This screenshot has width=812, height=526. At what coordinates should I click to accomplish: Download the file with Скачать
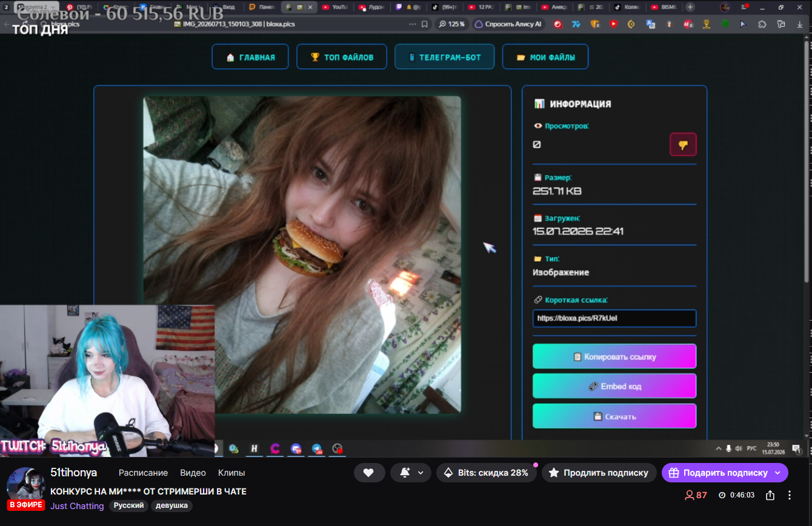[x=614, y=416]
